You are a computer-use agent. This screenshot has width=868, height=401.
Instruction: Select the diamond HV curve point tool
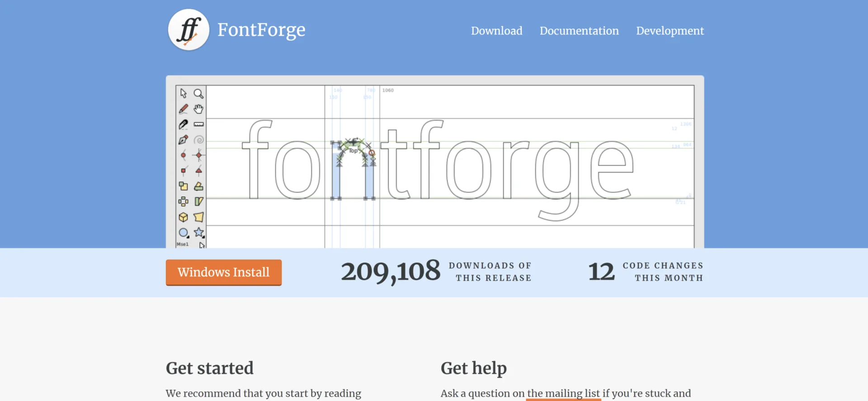click(198, 155)
